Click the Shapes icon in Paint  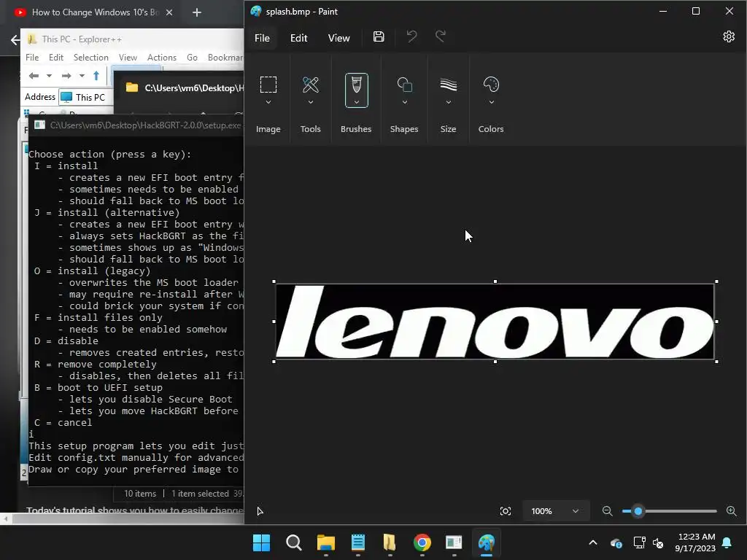point(404,85)
